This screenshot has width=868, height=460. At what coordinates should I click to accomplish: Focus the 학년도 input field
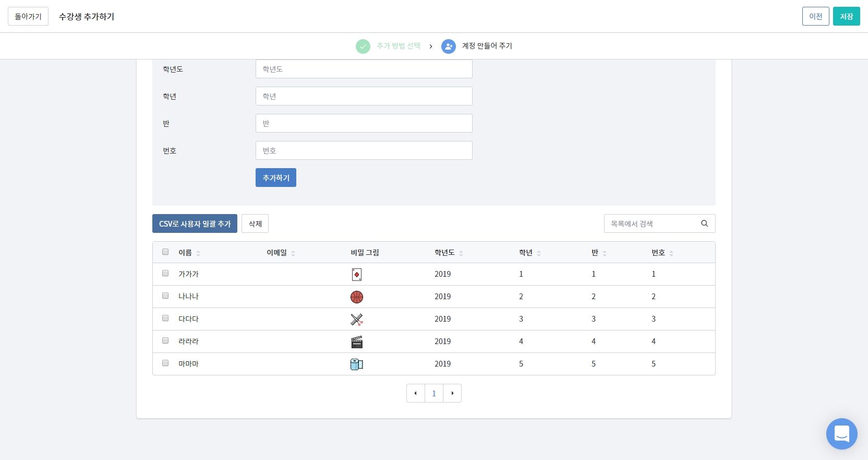pyautogui.click(x=364, y=69)
